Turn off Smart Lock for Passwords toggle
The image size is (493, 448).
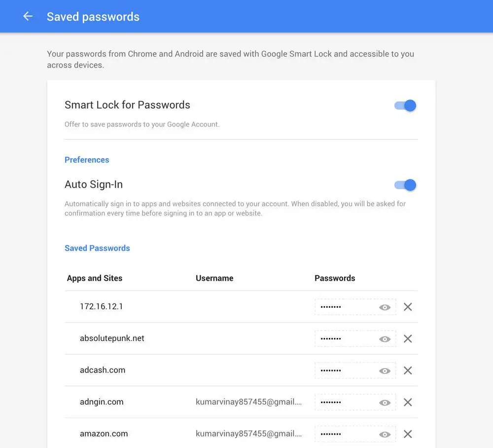tap(405, 106)
